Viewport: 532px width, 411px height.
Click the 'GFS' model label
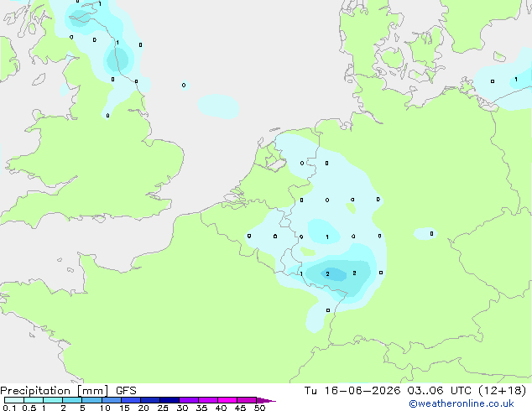point(126,391)
